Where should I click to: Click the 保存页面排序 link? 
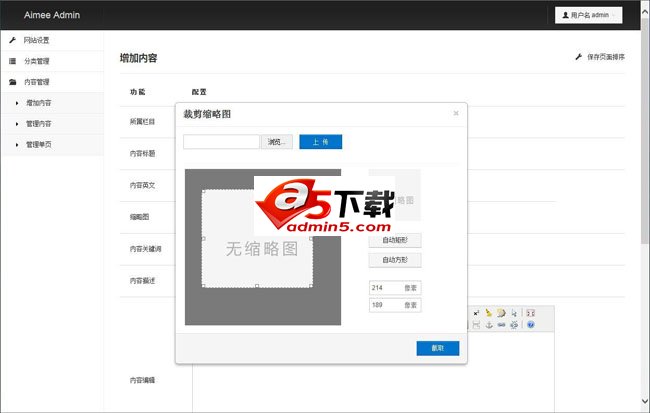coord(606,57)
